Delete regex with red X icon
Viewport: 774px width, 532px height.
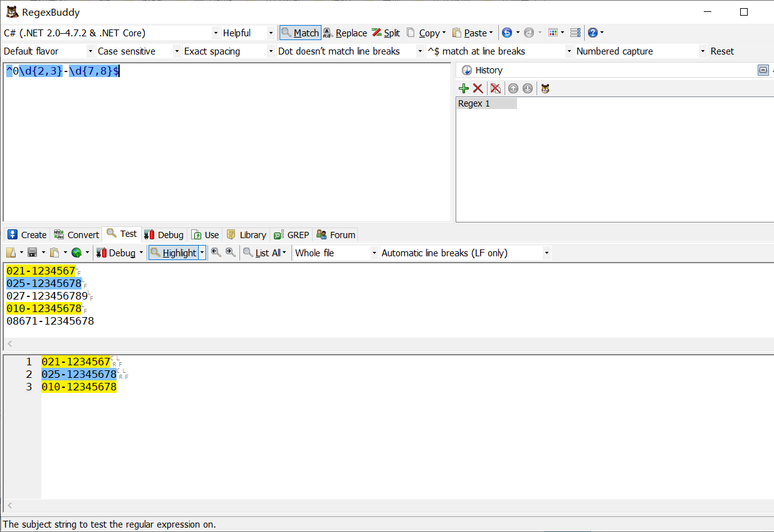point(478,88)
